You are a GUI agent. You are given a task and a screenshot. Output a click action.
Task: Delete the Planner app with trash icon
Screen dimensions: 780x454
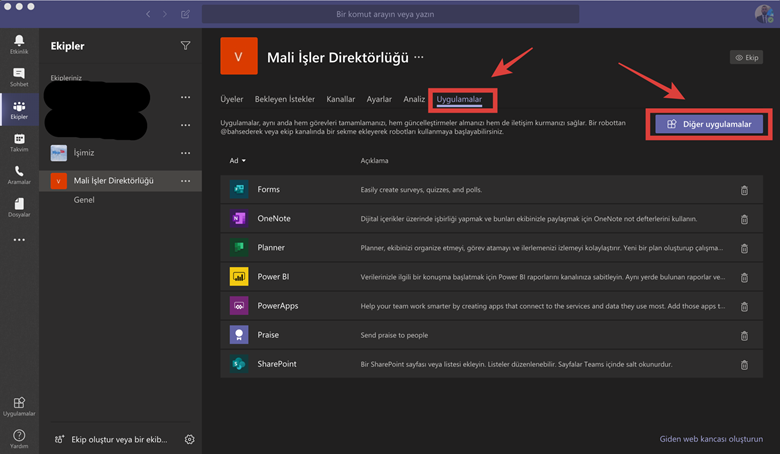744,248
